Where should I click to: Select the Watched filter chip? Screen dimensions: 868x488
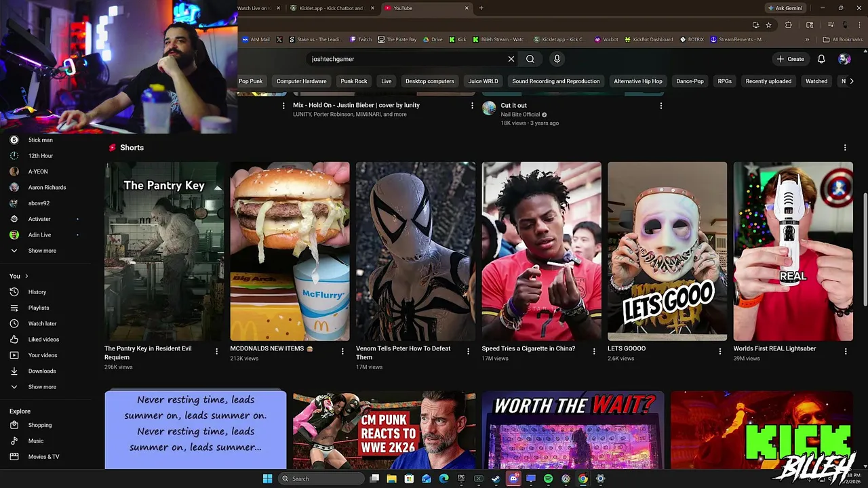coord(816,81)
